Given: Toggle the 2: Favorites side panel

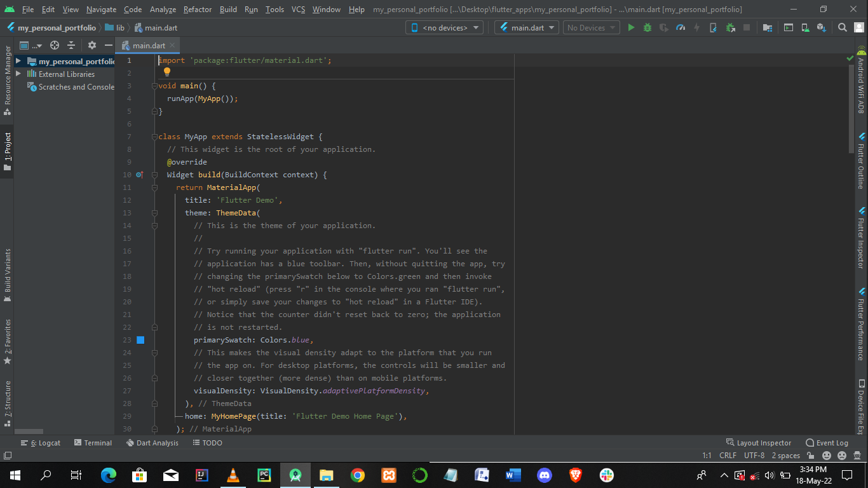Looking at the screenshot, I should (8, 342).
